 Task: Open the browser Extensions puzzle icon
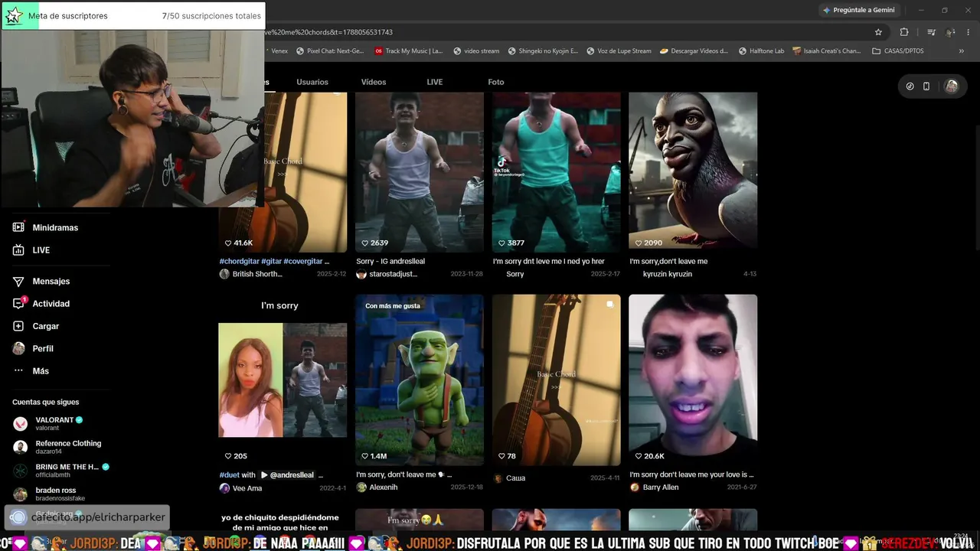click(904, 32)
